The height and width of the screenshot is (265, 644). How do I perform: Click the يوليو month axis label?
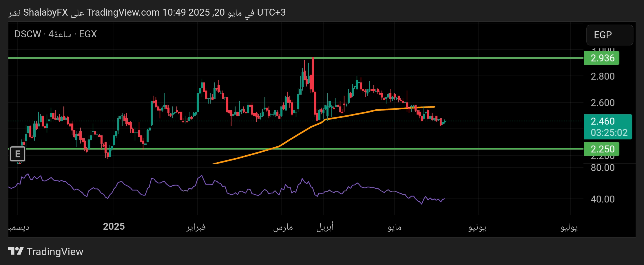pyautogui.click(x=569, y=227)
